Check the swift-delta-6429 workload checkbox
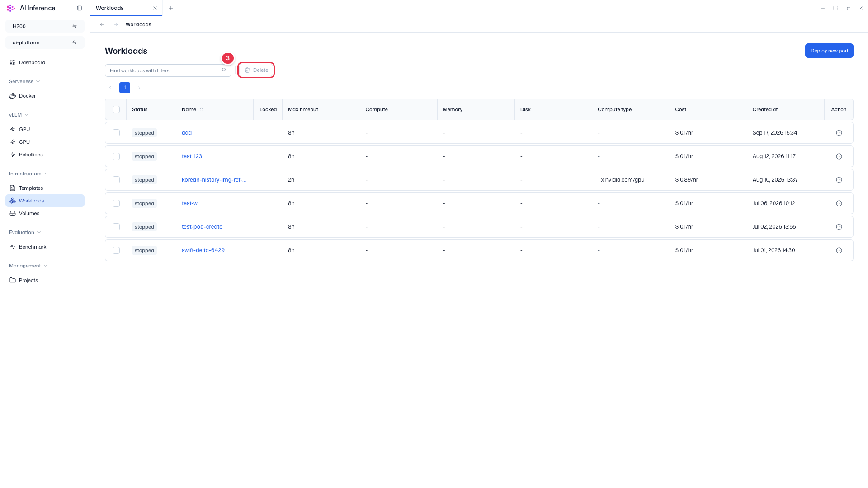The width and height of the screenshot is (868, 488). click(x=116, y=250)
